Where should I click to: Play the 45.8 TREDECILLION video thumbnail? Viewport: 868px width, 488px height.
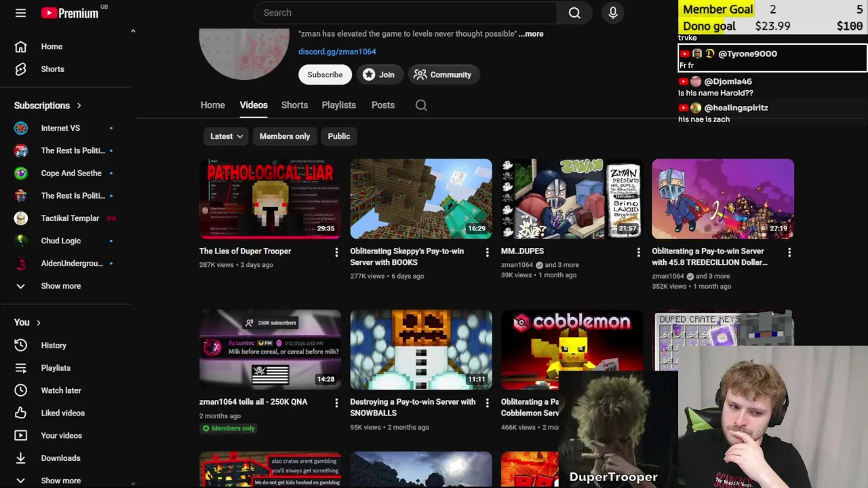(723, 199)
